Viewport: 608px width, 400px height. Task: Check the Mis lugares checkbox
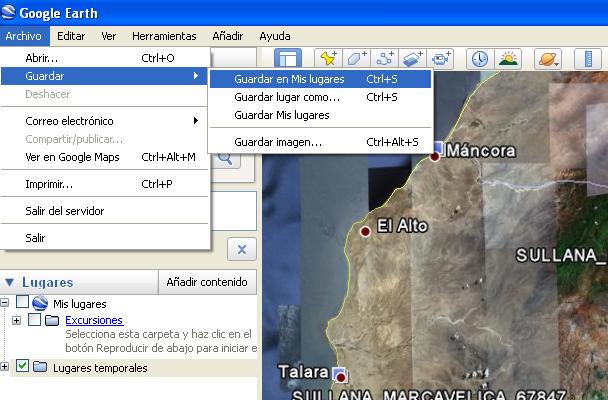(x=22, y=303)
